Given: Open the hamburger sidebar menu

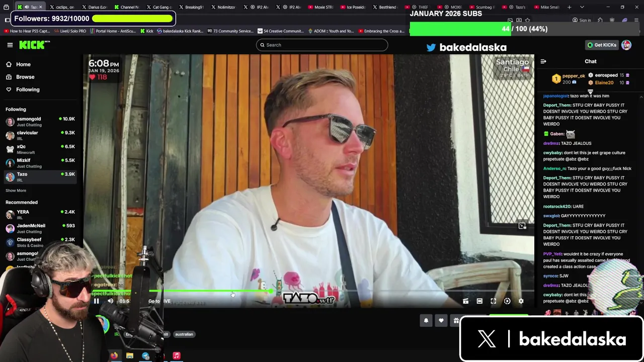Looking at the screenshot, I should pyautogui.click(x=10, y=45).
